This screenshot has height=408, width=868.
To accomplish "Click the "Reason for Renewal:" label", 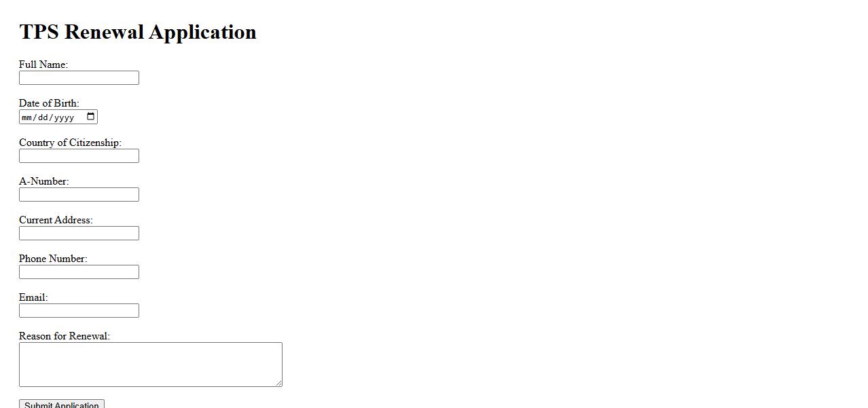I will point(65,336).
